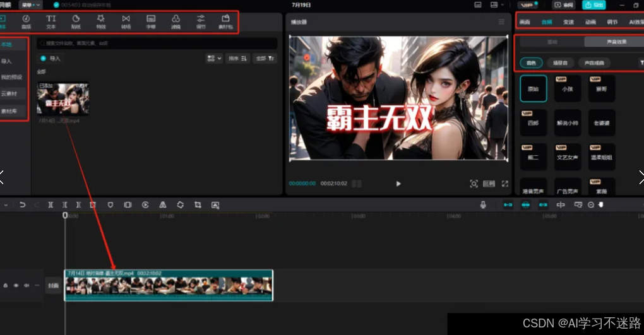Select the 音色 voice tone pill

[x=531, y=63]
